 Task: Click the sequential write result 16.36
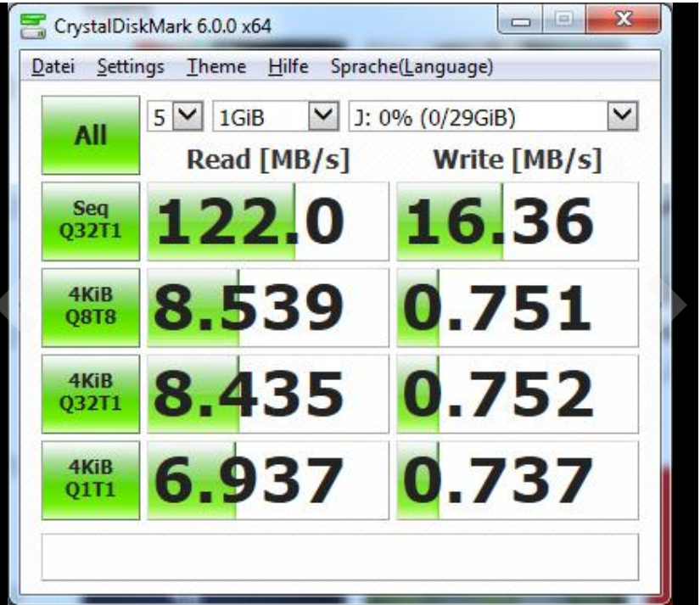518,221
